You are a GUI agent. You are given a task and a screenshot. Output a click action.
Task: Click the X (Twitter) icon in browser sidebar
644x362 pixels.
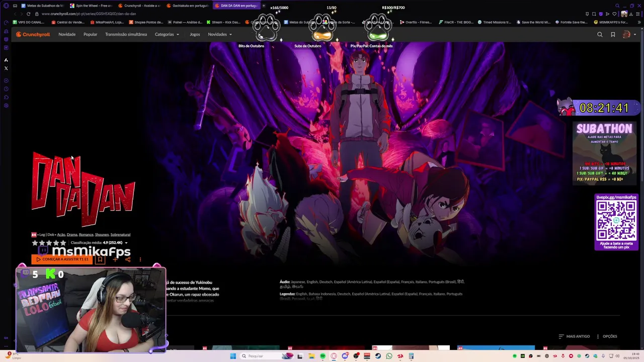coord(6,68)
